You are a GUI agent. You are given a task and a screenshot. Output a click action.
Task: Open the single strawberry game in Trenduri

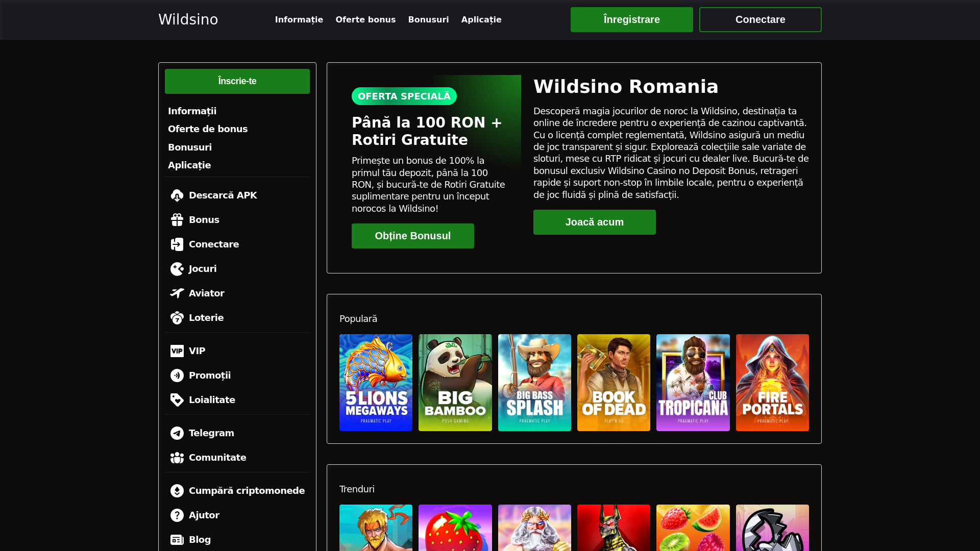pos(455,528)
